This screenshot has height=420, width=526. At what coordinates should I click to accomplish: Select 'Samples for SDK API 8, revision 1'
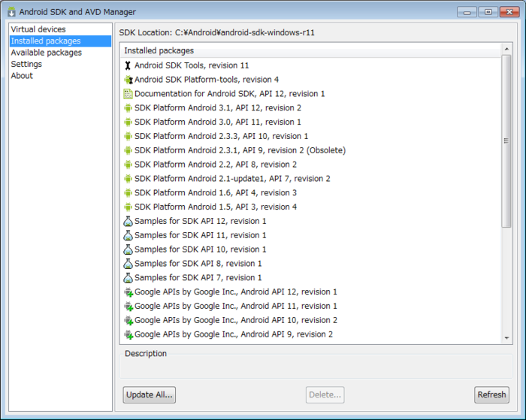[x=311, y=264]
